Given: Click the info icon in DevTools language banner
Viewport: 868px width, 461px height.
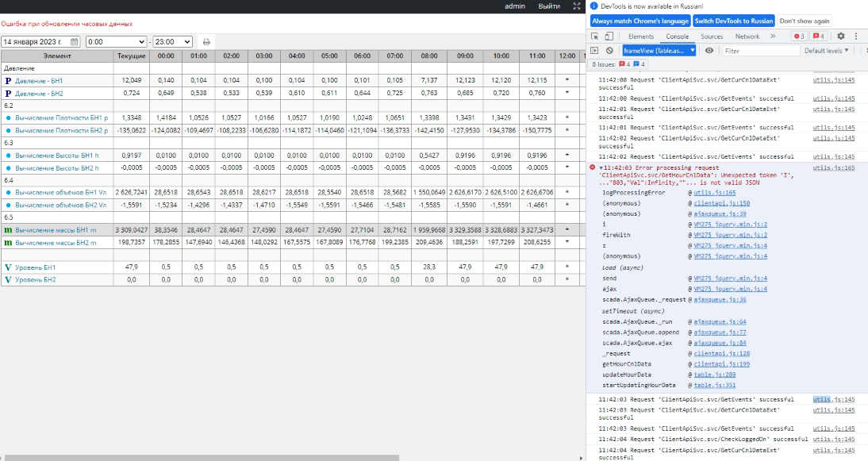Looking at the screenshot, I should click(x=593, y=6).
